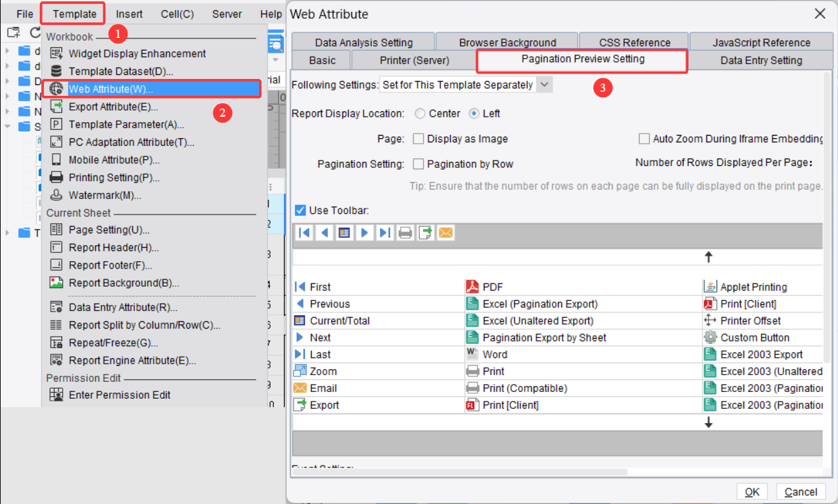Open the Template menu

click(74, 13)
